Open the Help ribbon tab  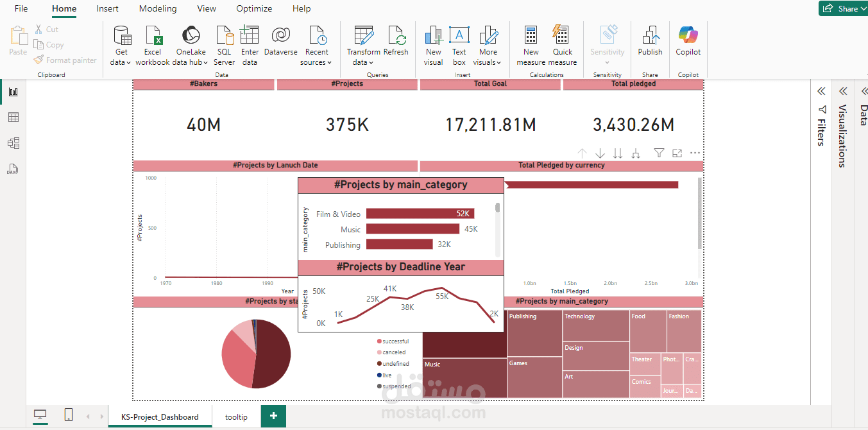coord(302,9)
